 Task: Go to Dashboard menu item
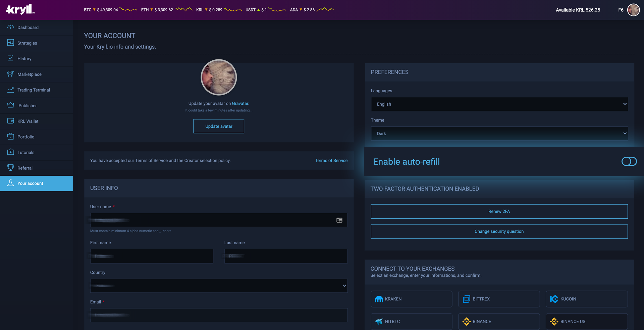click(x=36, y=27)
